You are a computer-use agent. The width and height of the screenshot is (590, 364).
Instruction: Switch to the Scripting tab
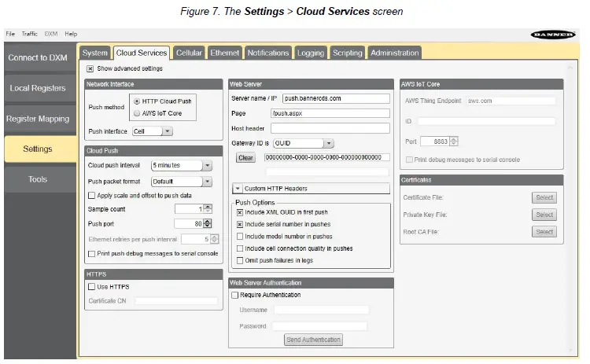click(347, 53)
